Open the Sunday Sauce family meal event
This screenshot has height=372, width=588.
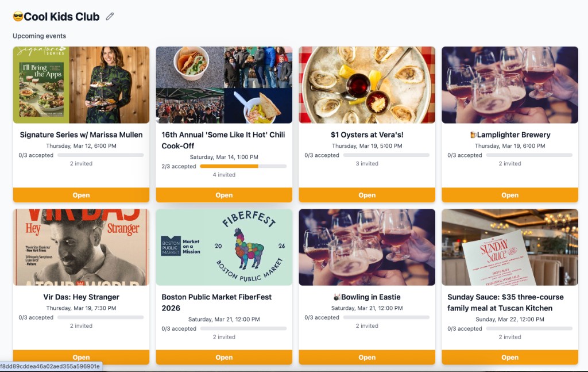click(509, 357)
